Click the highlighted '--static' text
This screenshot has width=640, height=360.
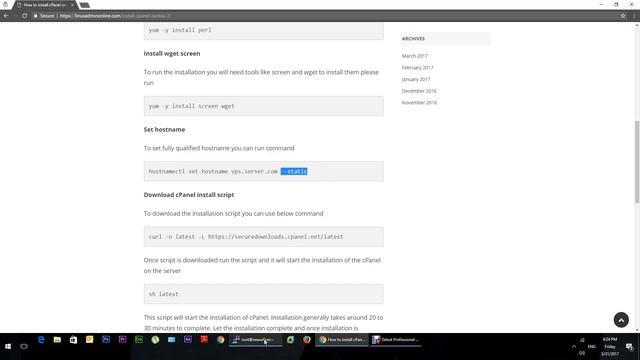click(294, 171)
